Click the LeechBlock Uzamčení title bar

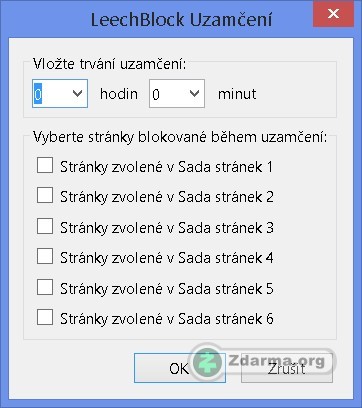181,19
